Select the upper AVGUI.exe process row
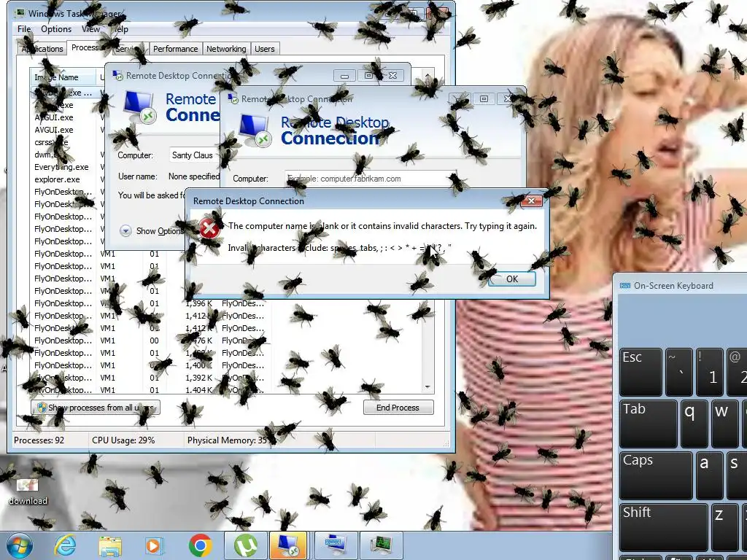The image size is (747, 560). coord(54,117)
